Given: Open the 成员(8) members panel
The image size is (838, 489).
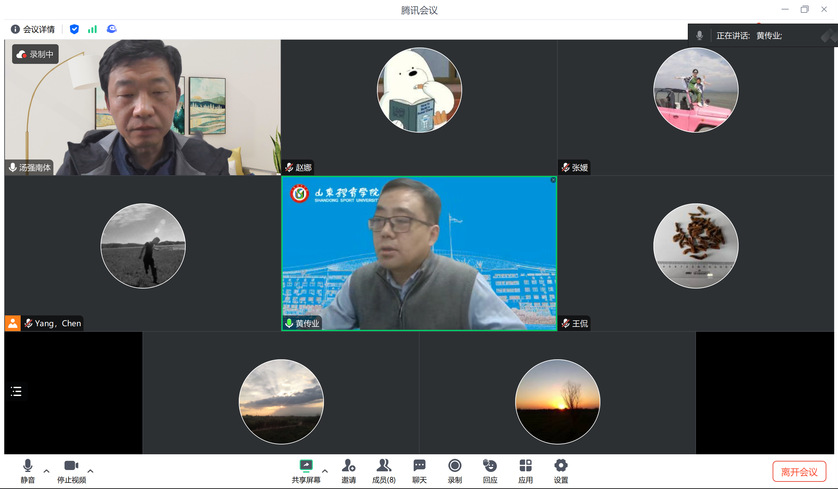Looking at the screenshot, I should coord(384,467).
